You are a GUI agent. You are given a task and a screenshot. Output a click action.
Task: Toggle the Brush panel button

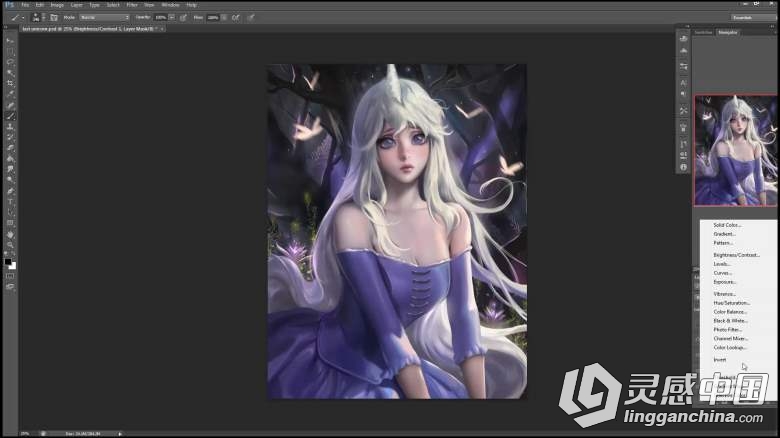(54, 17)
